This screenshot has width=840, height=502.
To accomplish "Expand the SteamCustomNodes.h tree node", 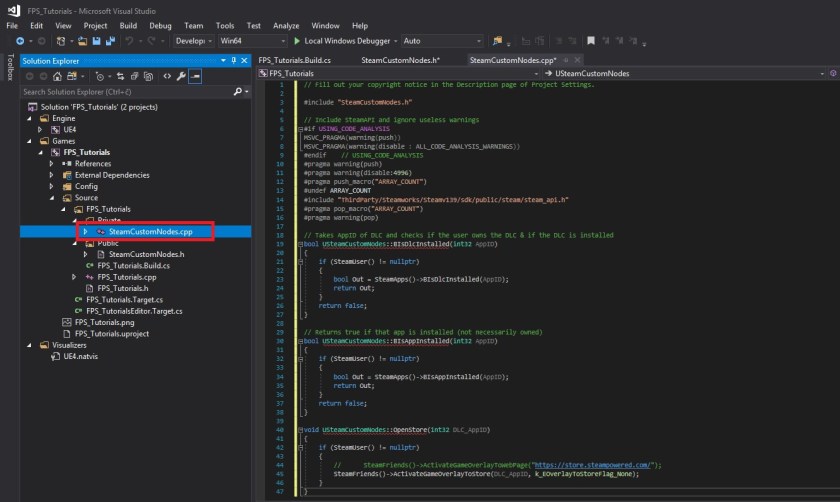I will 85,254.
